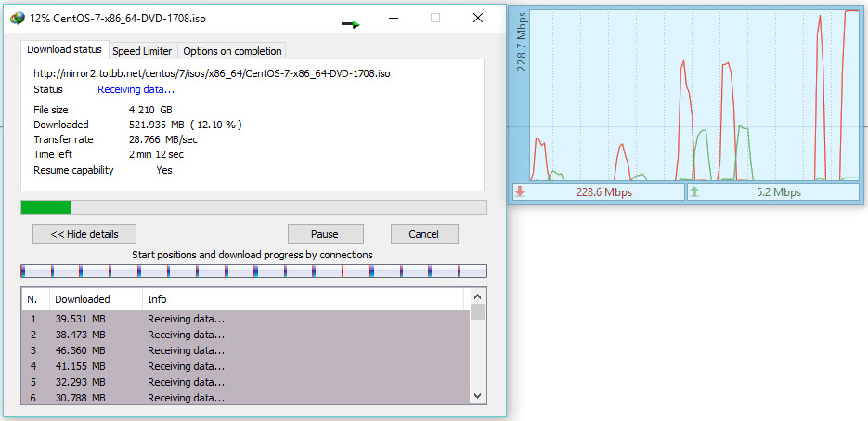Click the Info column header
Viewport: 868px width, 421px height.
(303, 299)
